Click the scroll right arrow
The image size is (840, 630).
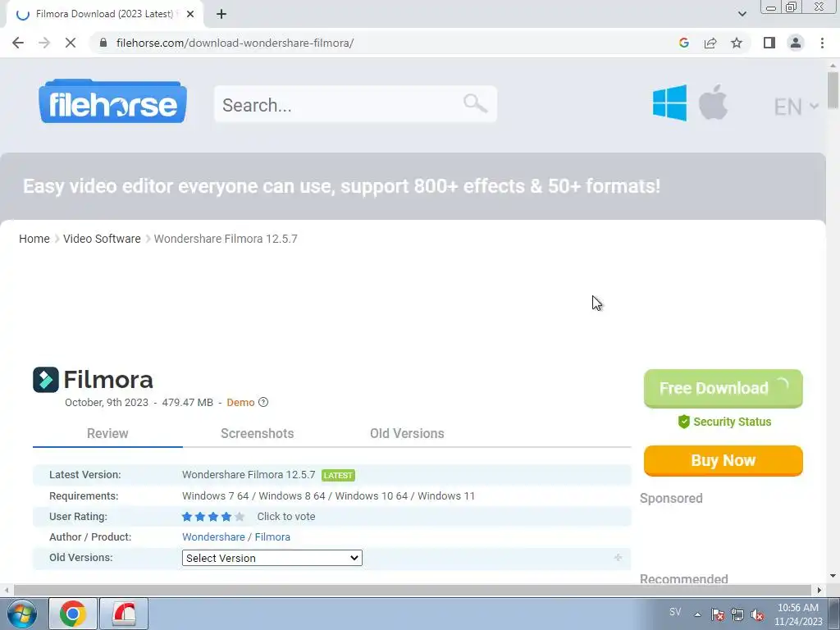819,590
